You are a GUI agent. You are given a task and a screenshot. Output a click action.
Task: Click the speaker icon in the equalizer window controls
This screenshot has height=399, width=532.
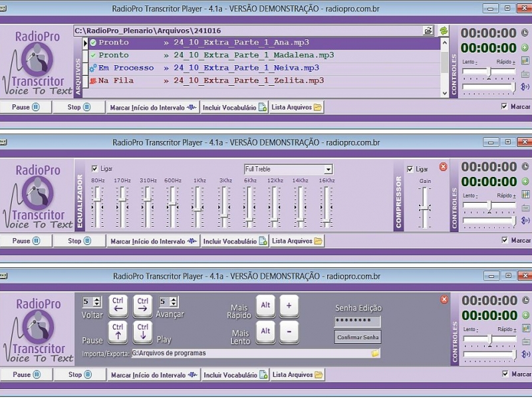point(526,221)
